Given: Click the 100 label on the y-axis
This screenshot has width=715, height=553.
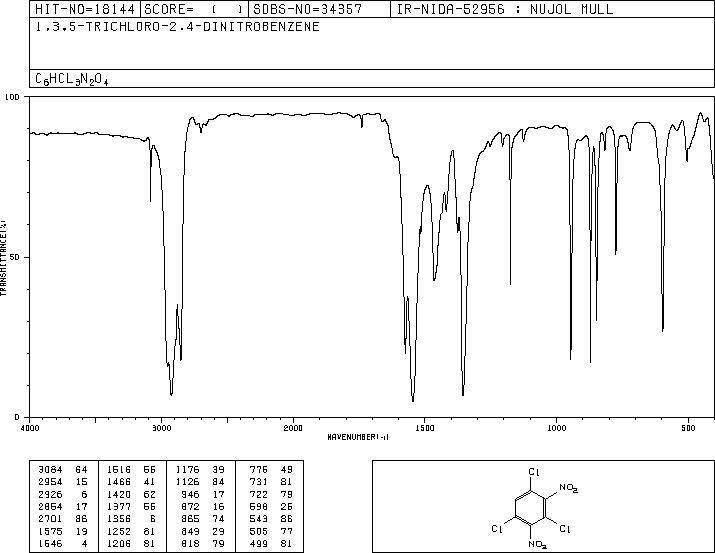Looking at the screenshot, I should coord(12,97).
